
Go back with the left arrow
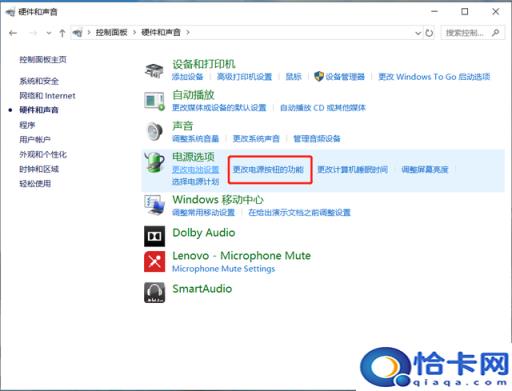pyautogui.click(x=13, y=33)
